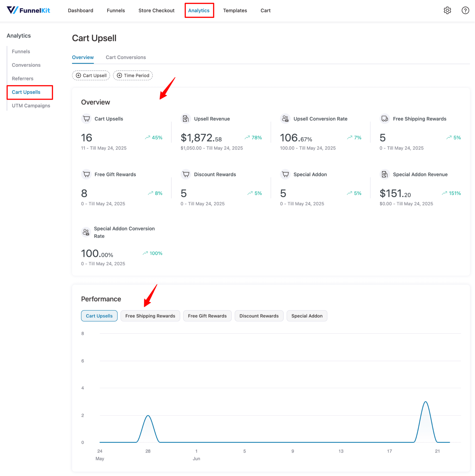Add a Time Period filter
Screen dimensions: 475x476
133,75
